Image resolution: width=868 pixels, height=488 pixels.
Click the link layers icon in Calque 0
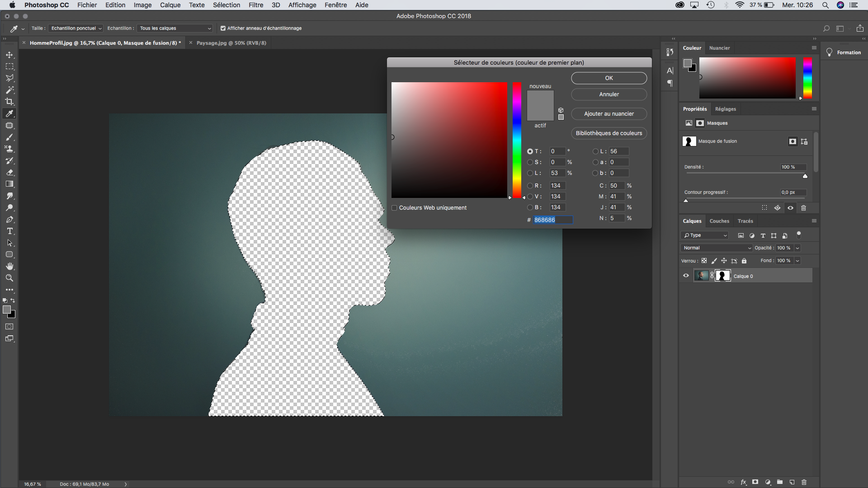(x=712, y=276)
